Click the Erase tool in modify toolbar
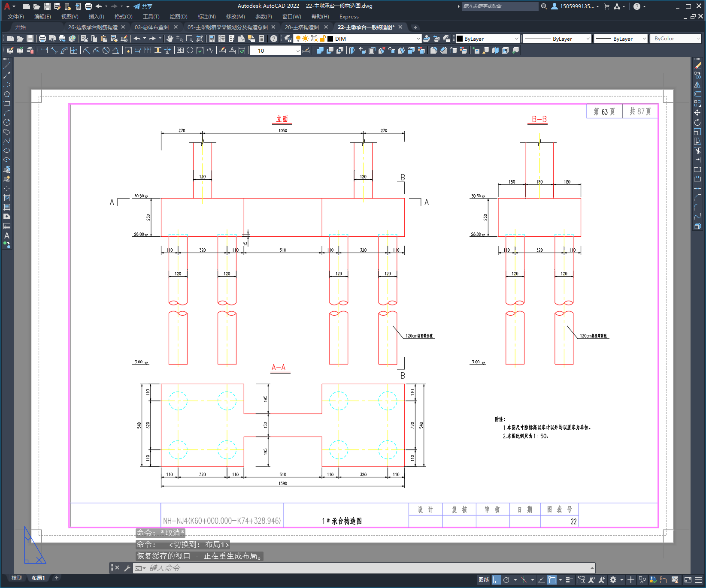The width and height of the screenshot is (706, 588). pos(697,66)
